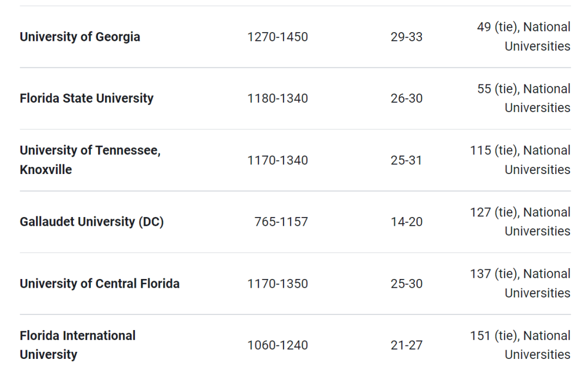Viewport: 588px width, 366px height.
Task: Open University of Tennessee, Knoxville link
Action: 90,160
